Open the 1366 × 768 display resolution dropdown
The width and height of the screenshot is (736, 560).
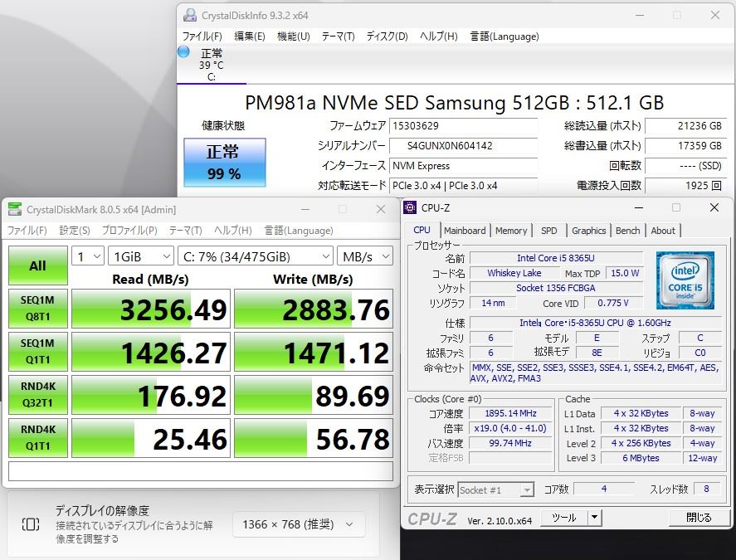tap(299, 524)
